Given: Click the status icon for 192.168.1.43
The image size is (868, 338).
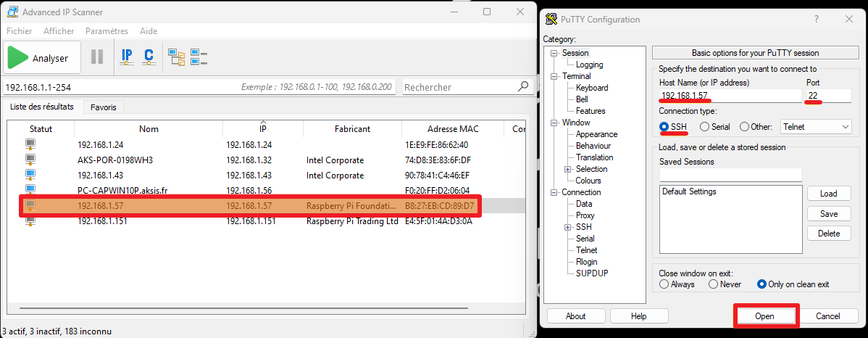Looking at the screenshot, I should click(x=30, y=175).
